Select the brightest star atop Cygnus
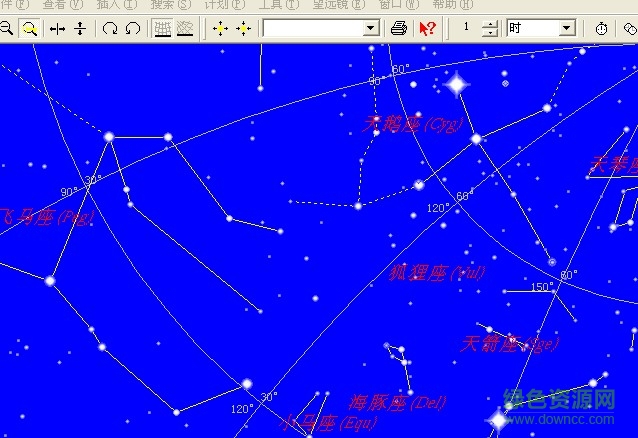Viewport: 638px width, 438px height. [457, 84]
